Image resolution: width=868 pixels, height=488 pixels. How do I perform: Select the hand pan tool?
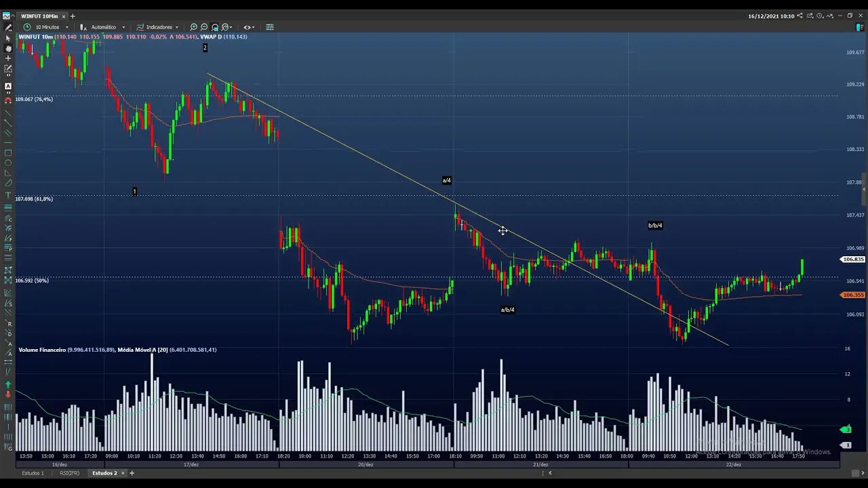point(8,48)
